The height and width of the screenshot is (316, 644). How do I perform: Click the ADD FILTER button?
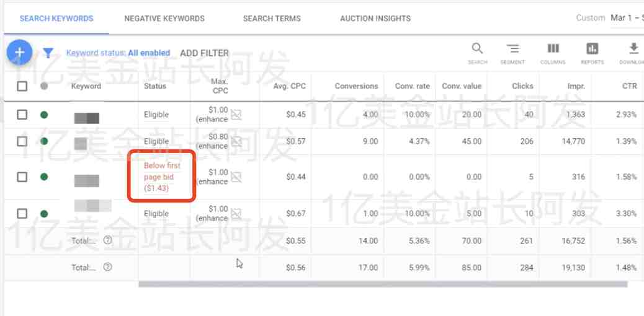pyautogui.click(x=205, y=53)
